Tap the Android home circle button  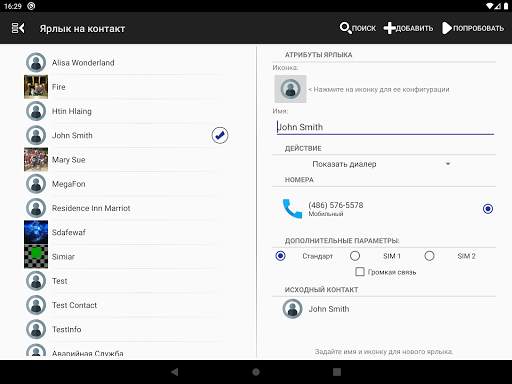pos(256,372)
